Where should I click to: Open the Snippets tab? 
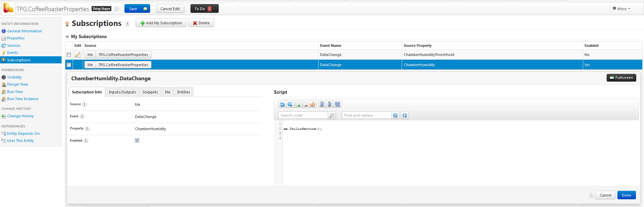[x=150, y=92]
